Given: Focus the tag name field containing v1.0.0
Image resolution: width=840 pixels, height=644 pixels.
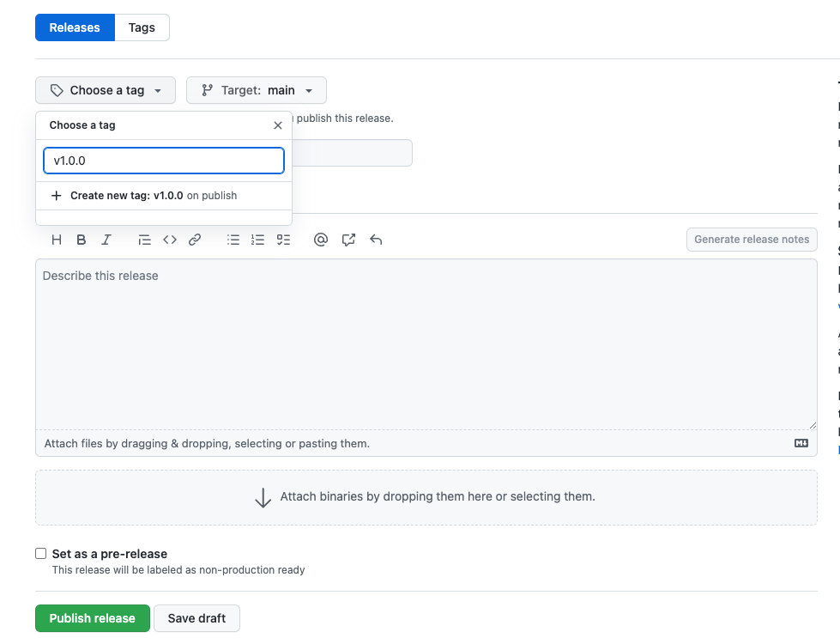Looking at the screenshot, I should click(x=163, y=161).
